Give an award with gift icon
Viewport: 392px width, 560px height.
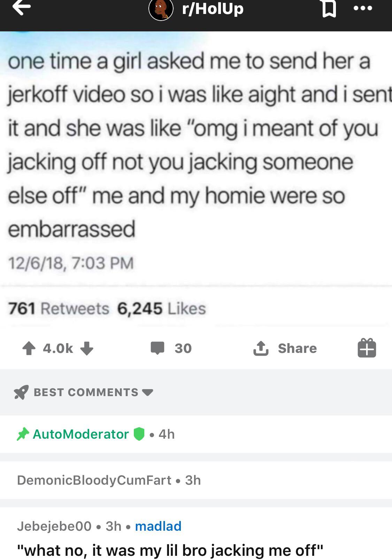coord(367,348)
